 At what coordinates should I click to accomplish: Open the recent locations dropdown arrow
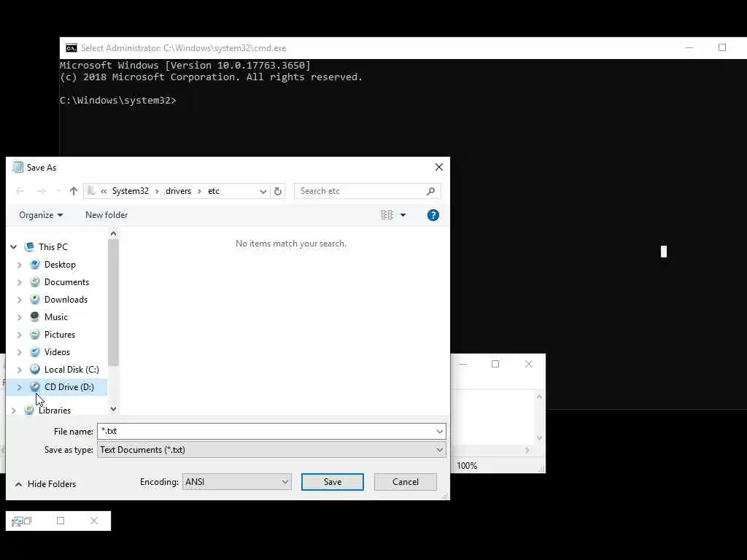[x=58, y=192]
